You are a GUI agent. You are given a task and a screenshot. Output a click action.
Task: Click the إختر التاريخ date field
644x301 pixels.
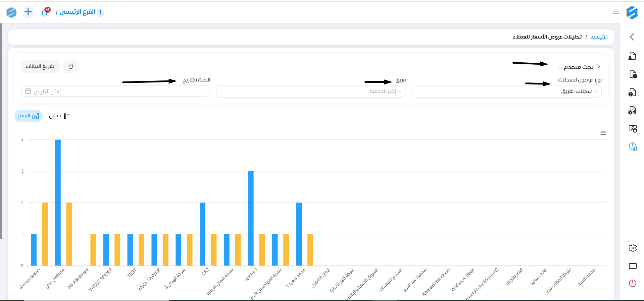115,91
